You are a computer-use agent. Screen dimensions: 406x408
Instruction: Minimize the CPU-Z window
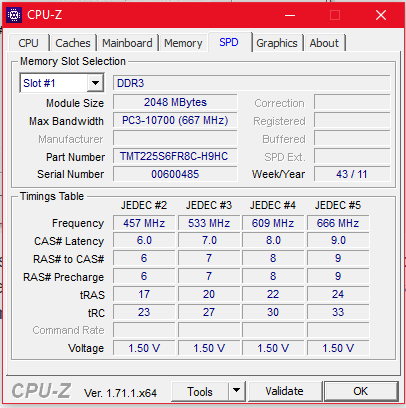pos(290,15)
